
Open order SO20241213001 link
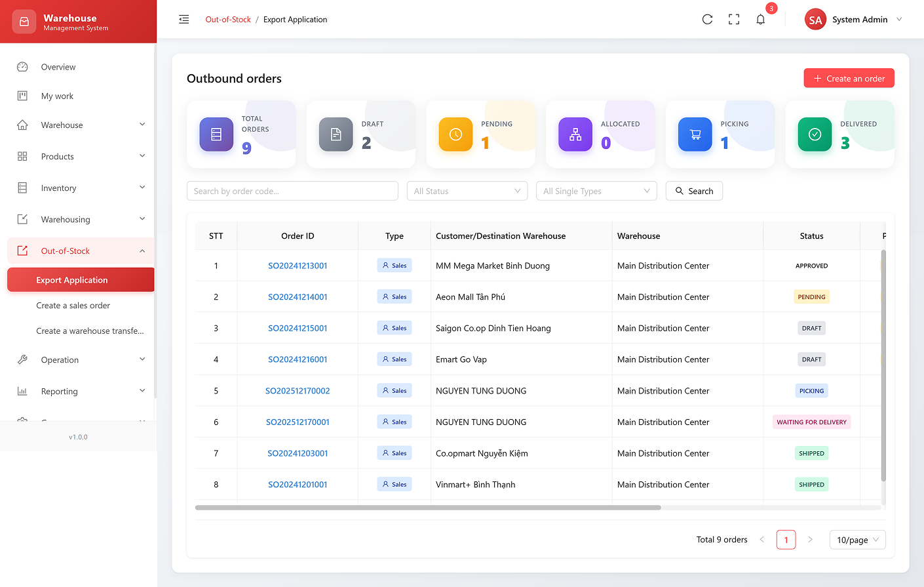point(298,266)
